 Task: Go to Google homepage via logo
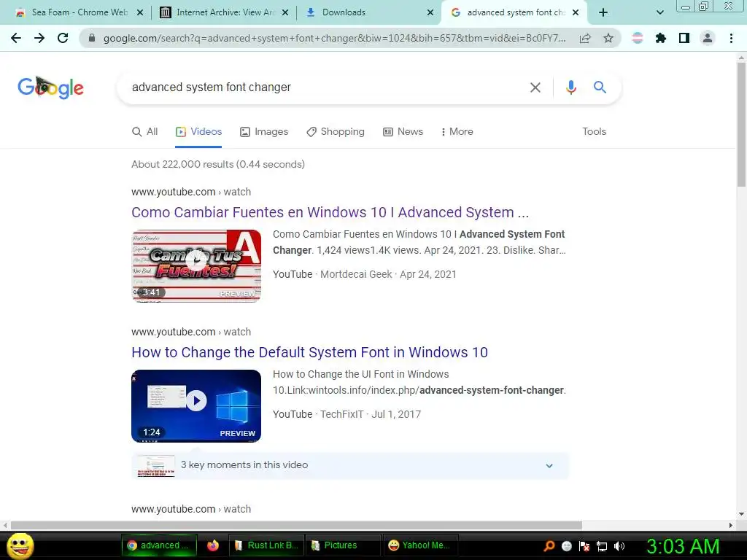click(x=50, y=87)
